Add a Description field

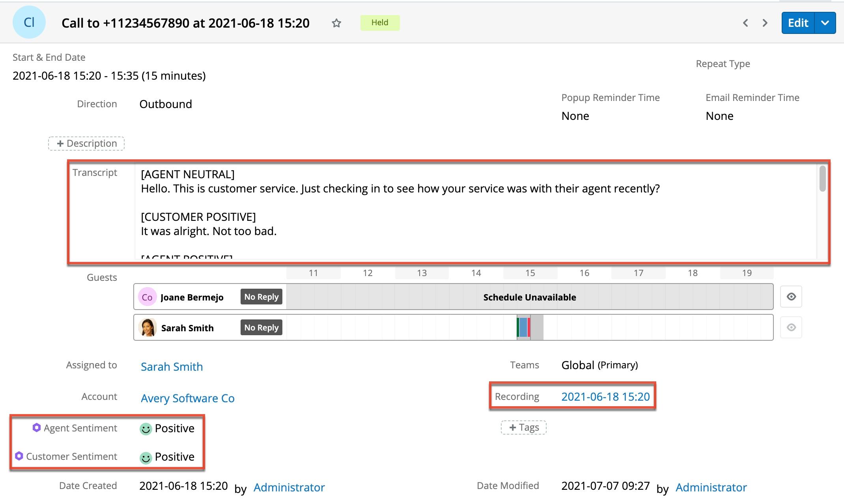(86, 144)
